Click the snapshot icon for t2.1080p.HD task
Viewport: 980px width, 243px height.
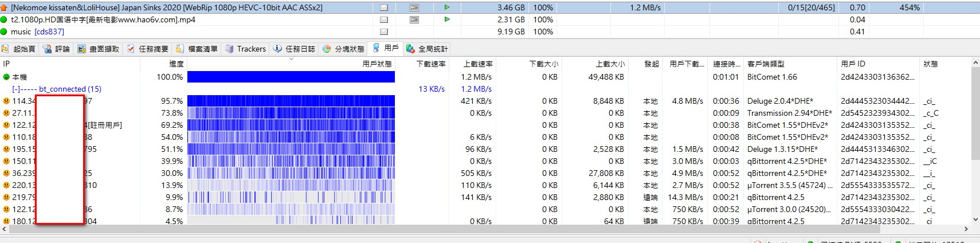pyautogui.click(x=414, y=19)
